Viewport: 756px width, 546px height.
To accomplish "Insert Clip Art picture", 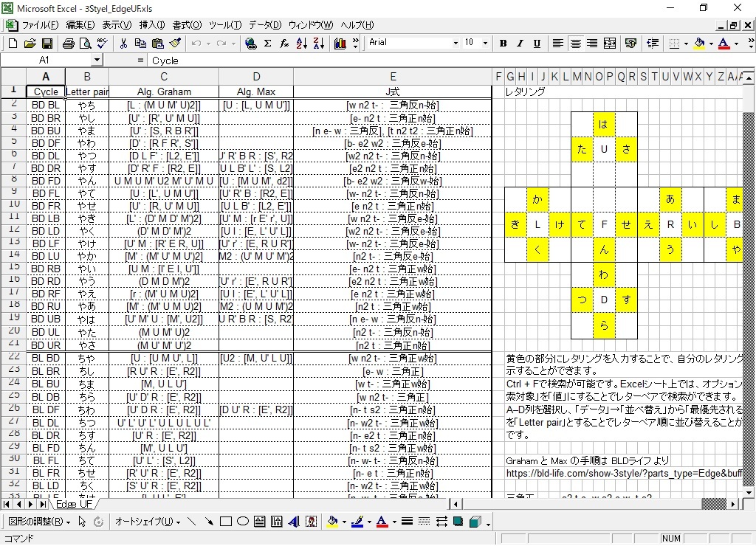I will [312, 522].
